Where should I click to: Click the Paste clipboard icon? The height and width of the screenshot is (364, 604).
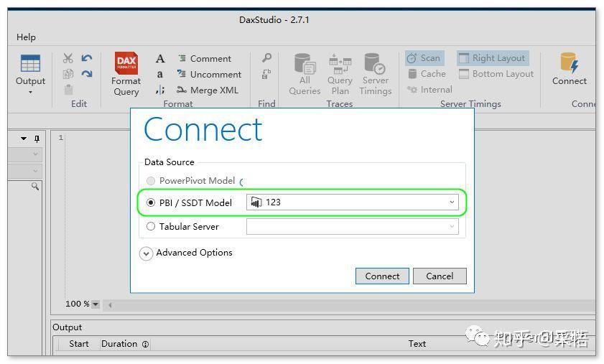click(68, 89)
